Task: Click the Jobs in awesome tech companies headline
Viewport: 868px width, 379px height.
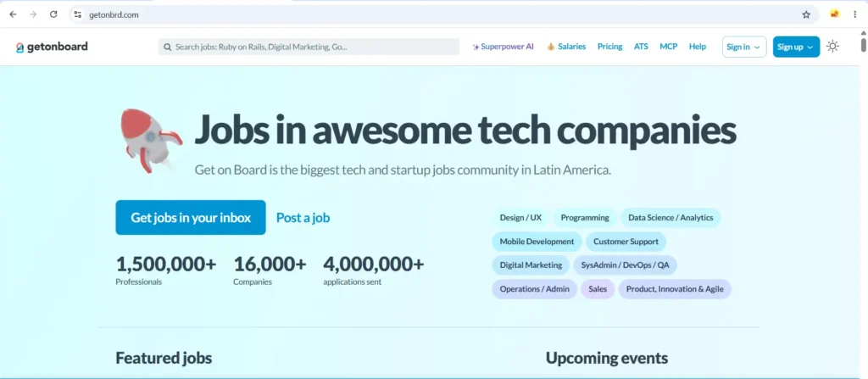Action: 465,130
